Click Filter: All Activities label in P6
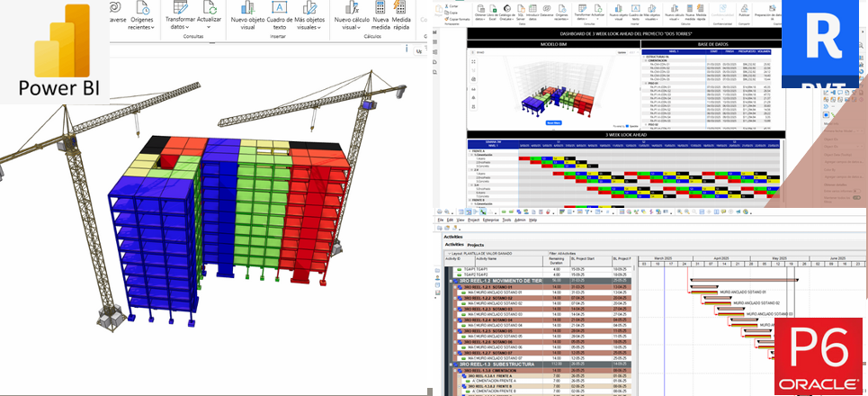 click(x=562, y=253)
